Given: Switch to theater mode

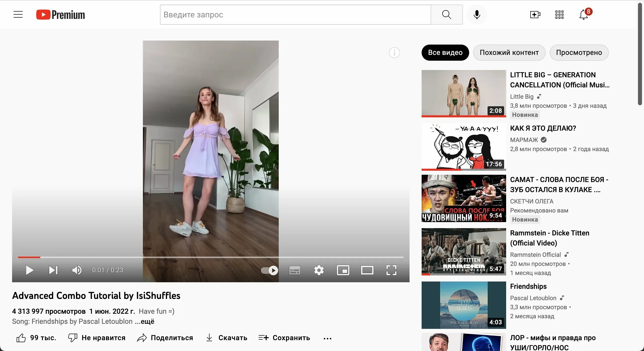Looking at the screenshot, I should [367, 270].
